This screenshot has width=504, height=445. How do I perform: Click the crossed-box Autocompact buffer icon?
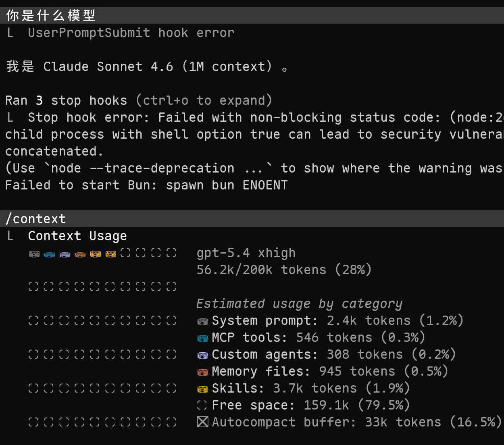point(202,422)
